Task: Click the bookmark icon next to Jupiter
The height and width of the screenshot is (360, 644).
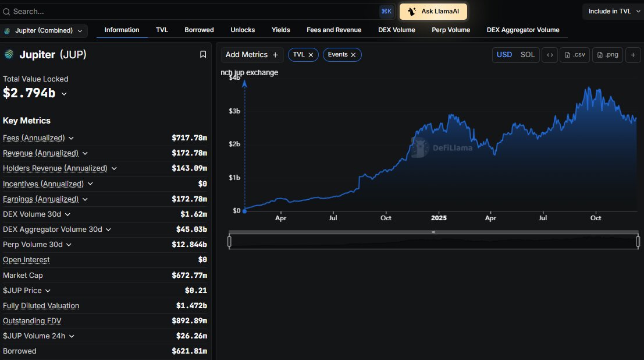Action: tap(203, 55)
